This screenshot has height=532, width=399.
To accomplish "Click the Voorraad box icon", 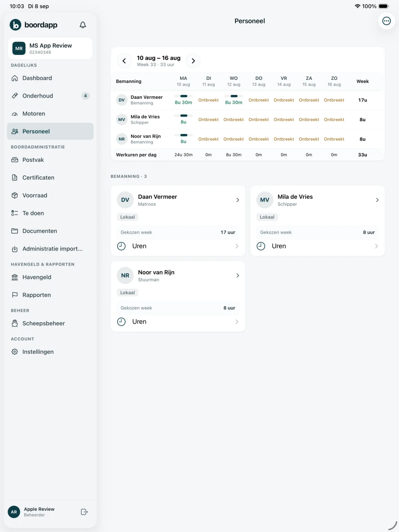I will [x=15, y=195].
